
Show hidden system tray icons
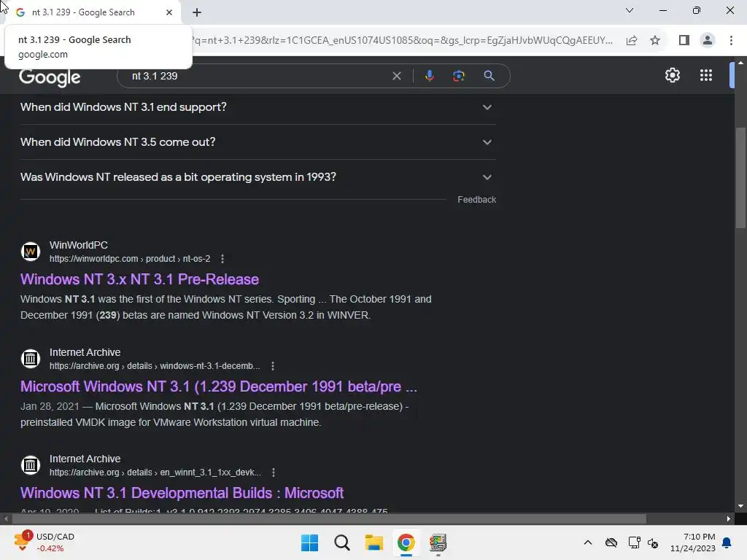coord(588,542)
